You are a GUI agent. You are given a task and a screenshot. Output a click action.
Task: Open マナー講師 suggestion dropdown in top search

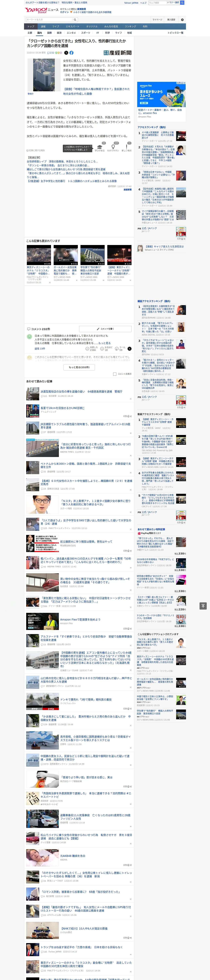173,3
